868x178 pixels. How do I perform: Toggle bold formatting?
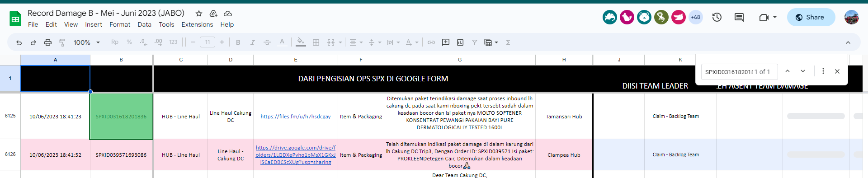(238, 42)
